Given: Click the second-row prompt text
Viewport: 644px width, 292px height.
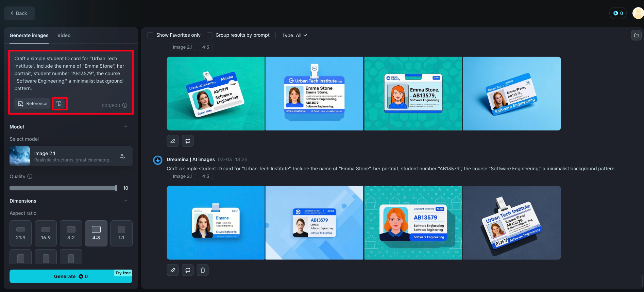Looking at the screenshot, I should (391, 169).
